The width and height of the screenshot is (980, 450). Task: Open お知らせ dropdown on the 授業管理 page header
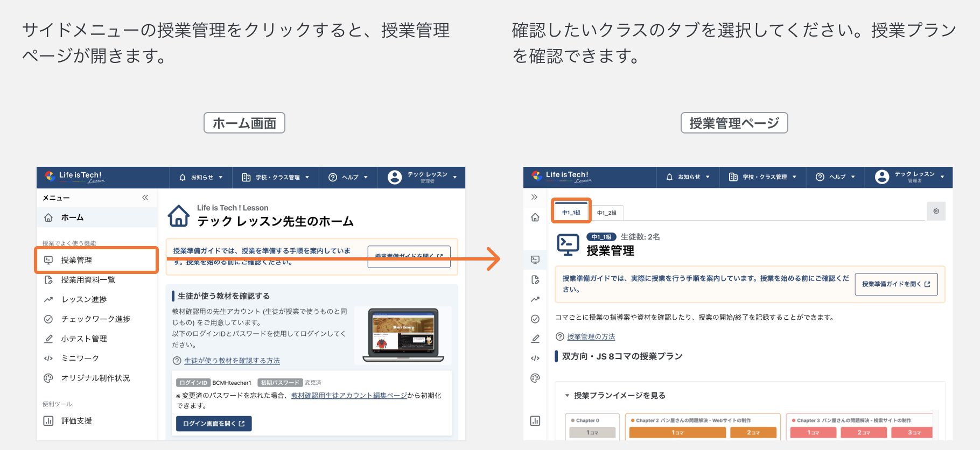click(688, 177)
